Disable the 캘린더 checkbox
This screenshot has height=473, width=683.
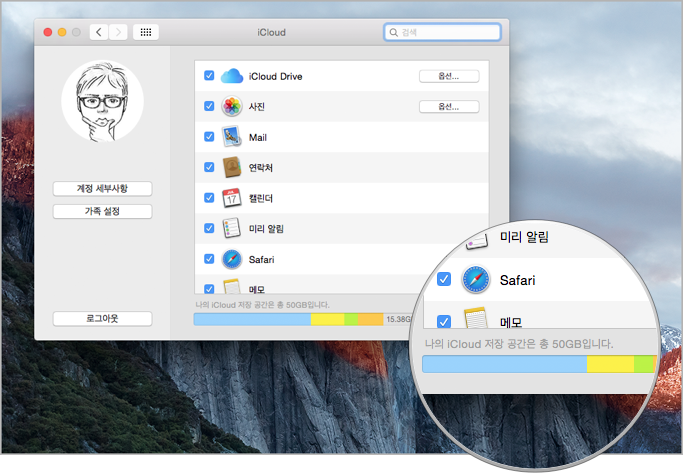point(209,198)
